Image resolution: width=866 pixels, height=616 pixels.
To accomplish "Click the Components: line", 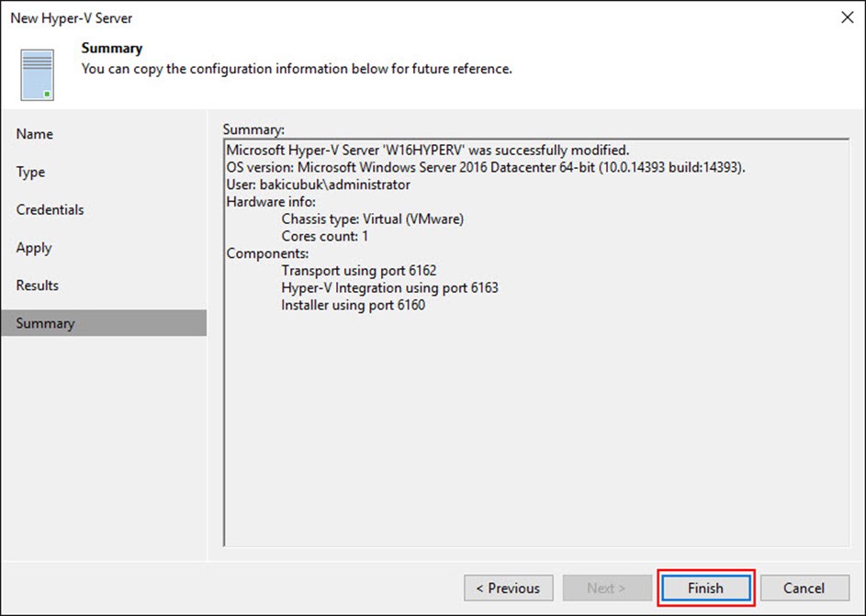I will tap(267, 253).
